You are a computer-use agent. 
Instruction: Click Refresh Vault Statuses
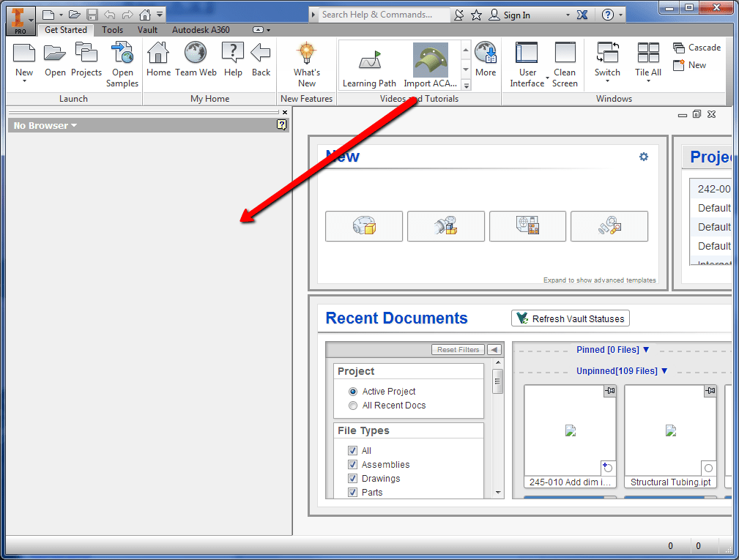click(570, 318)
